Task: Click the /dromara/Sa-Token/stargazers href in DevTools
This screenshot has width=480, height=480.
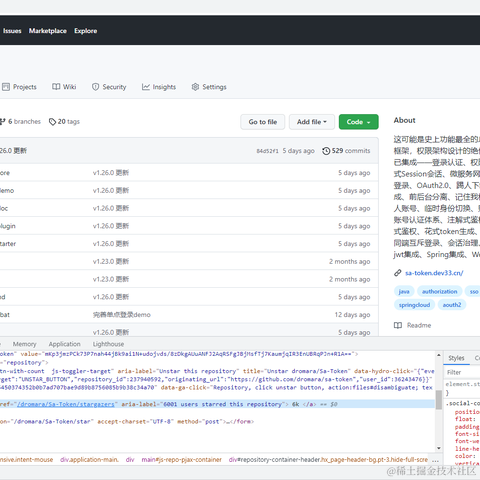Action: 66,404
